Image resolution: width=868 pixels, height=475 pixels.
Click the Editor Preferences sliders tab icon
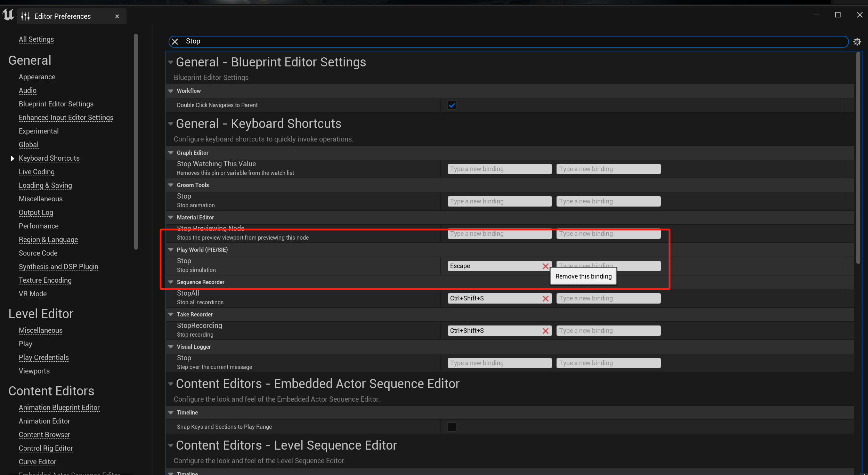pyautogui.click(x=25, y=16)
